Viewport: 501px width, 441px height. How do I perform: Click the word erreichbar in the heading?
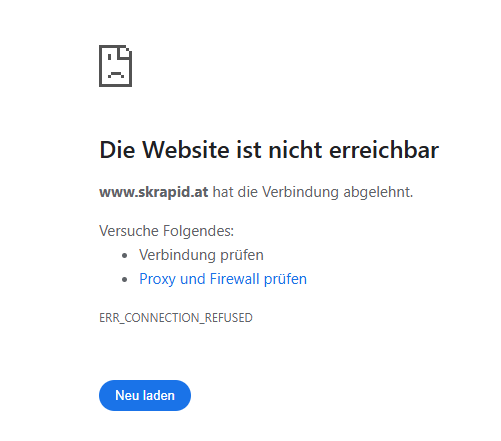(x=384, y=150)
